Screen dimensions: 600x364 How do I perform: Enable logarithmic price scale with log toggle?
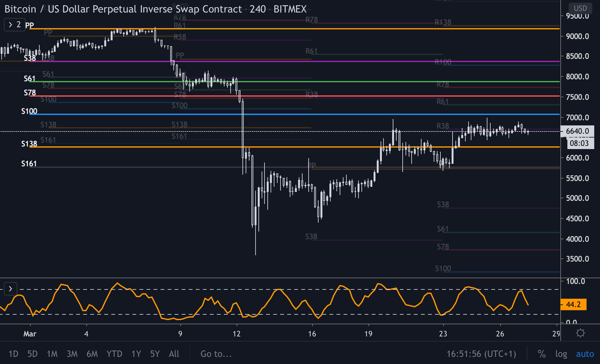[x=561, y=354]
